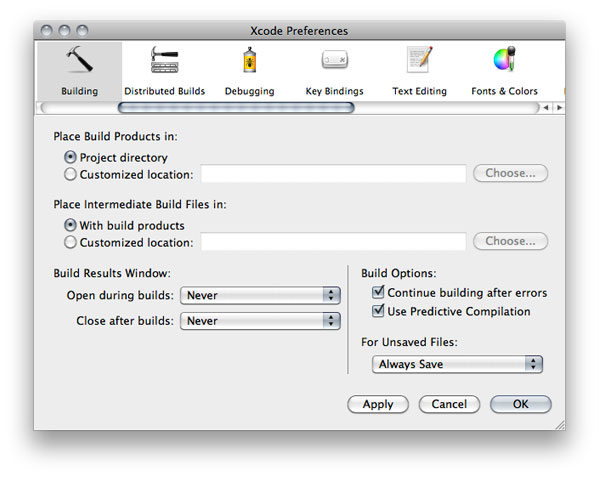Open the Key Bindings icon
This screenshot has height=477, width=599.
pyautogui.click(x=335, y=60)
